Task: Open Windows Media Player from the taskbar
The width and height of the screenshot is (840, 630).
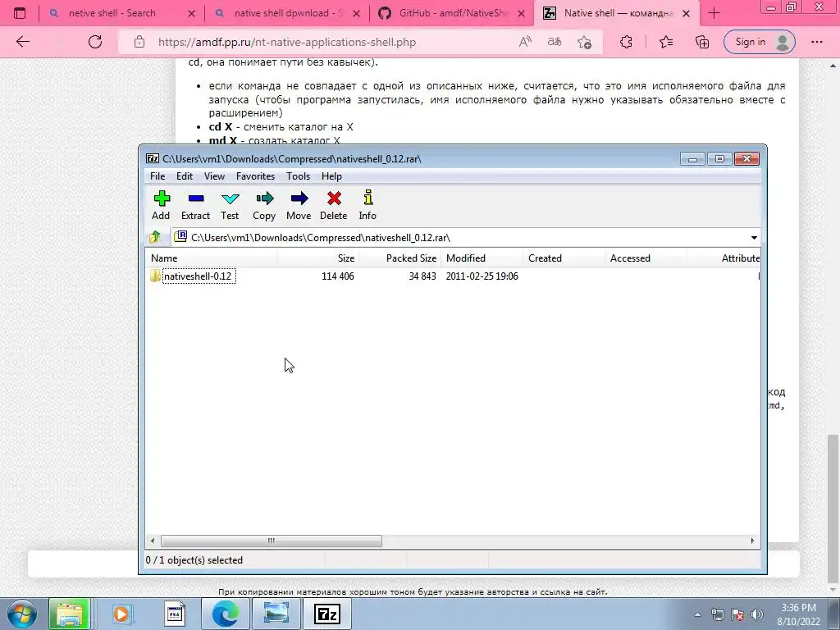Action: click(121, 614)
